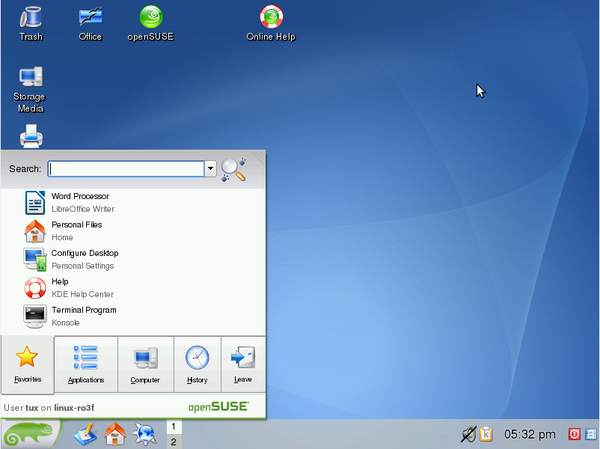Open Personal Files Home entry
600x449 pixels.
[x=133, y=231]
